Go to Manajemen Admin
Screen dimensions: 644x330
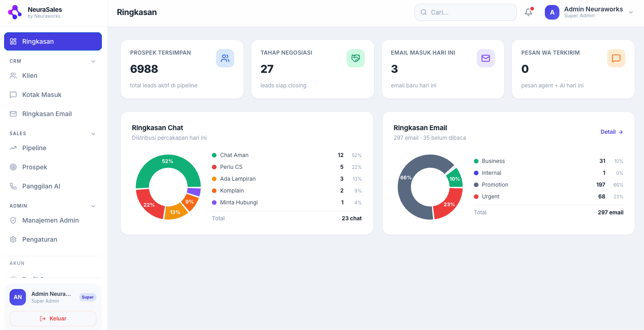click(x=53, y=220)
